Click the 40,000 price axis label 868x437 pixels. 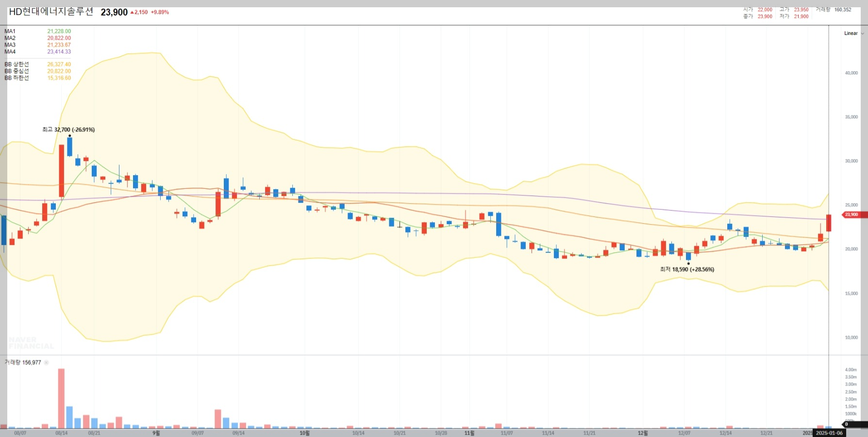click(851, 73)
